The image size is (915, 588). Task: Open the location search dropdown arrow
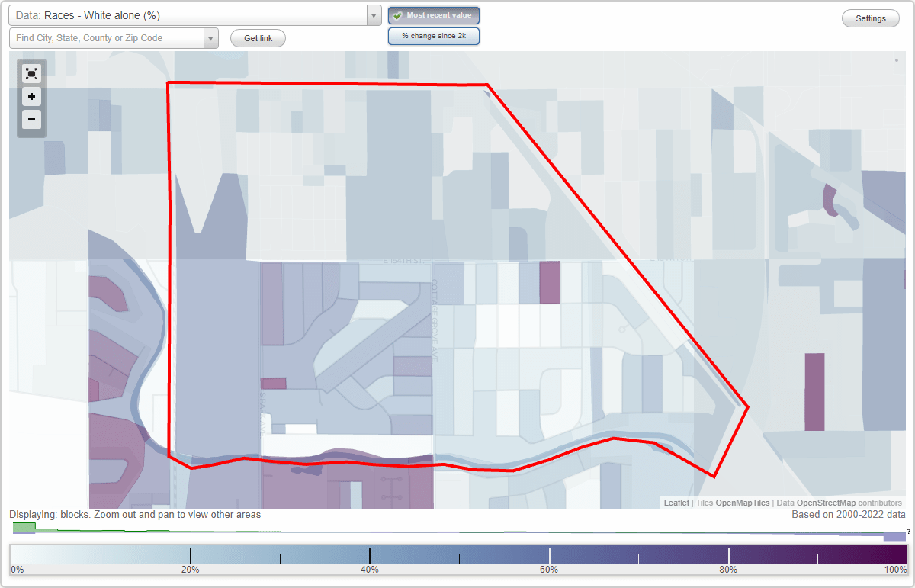click(x=211, y=38)
